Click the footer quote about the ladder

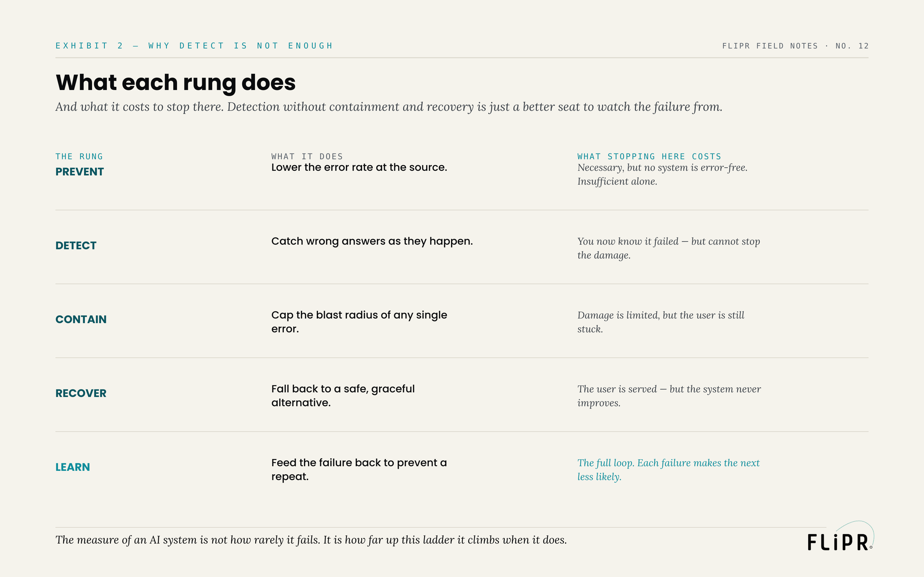[311, 540]
